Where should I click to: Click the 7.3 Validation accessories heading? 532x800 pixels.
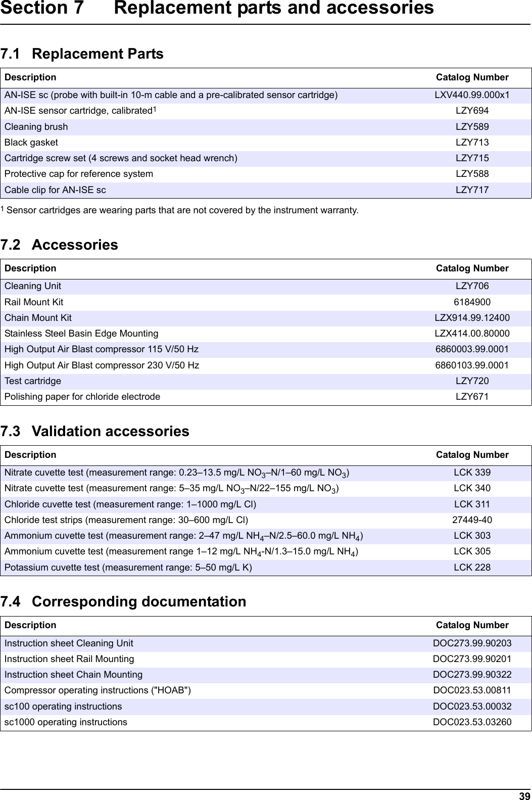coord(95,431)
